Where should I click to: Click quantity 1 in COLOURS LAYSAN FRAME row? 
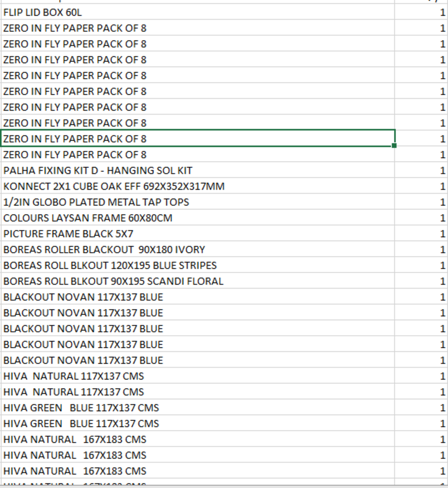pos(421,218)
